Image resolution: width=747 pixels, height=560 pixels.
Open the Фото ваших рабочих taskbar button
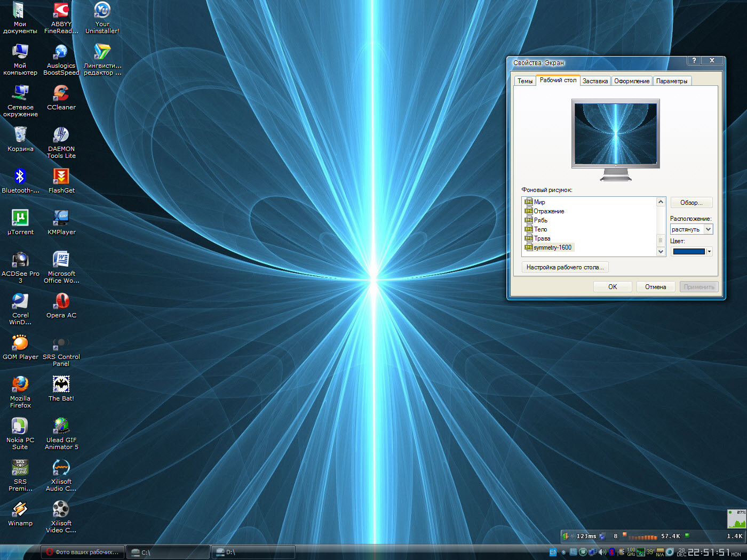83,552
